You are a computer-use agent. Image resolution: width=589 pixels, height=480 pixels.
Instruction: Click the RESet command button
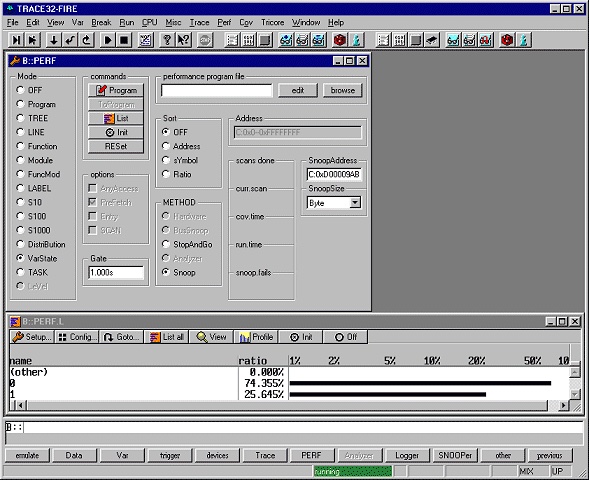pos(116,146)
